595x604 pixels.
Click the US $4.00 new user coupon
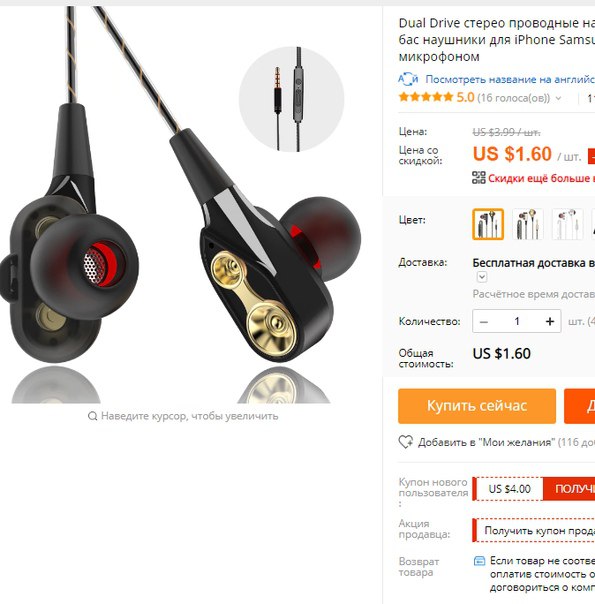pos(509,489)
